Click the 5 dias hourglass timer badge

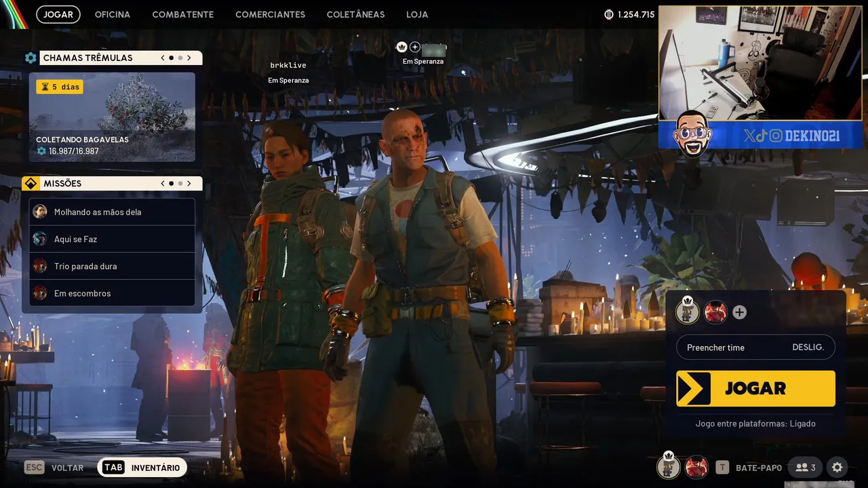pyautogui.click(x=60, y=87)
